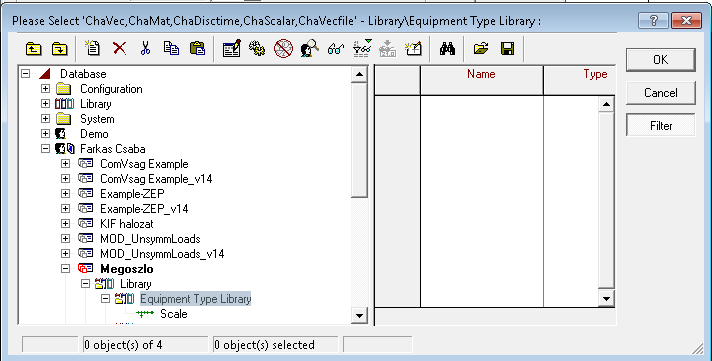
Task: Collapse the Farkas Csaba node
Action: (45, 148)
